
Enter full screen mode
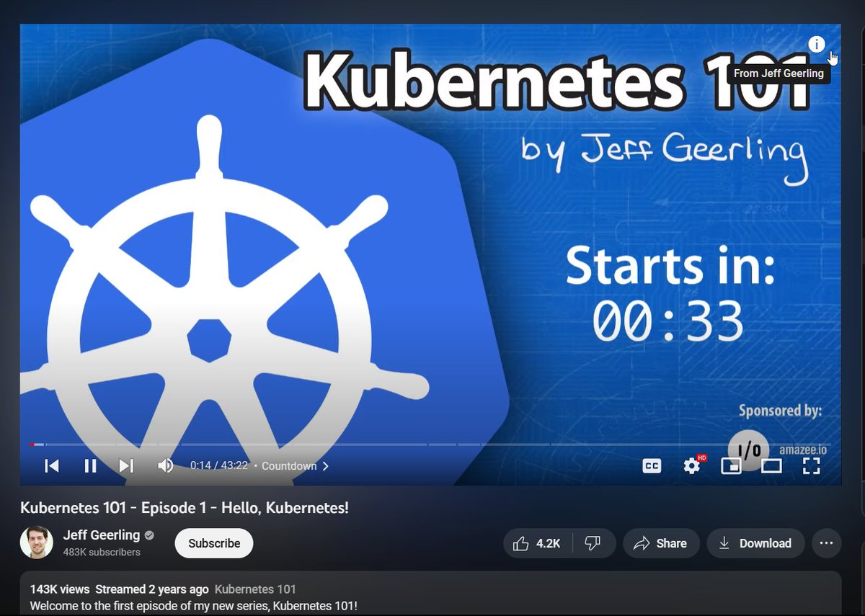click(x=812, y=466)
